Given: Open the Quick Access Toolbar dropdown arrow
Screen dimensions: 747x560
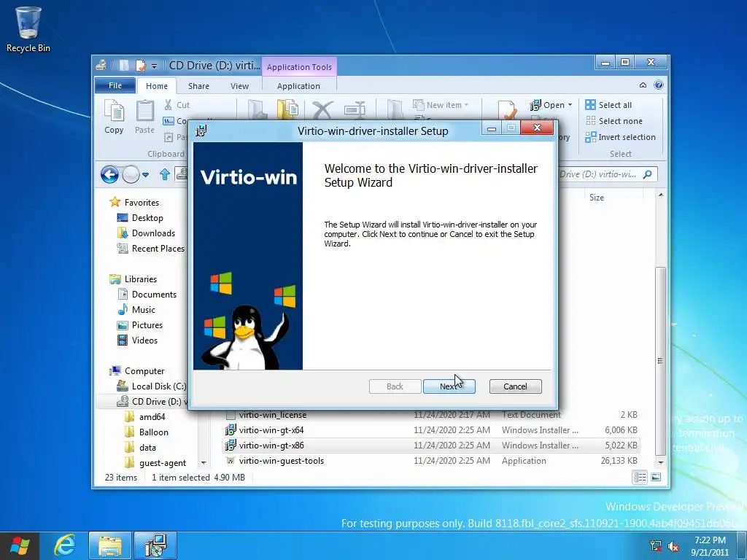Looking at the screenshot, I should tap(154, 66).
